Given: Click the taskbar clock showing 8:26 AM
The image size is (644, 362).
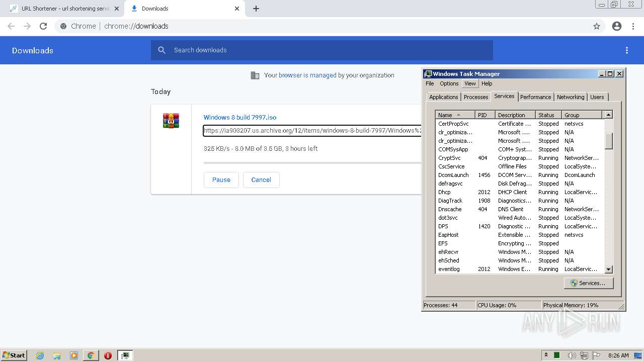Looking at the screenshot, I should click(618, 355).
